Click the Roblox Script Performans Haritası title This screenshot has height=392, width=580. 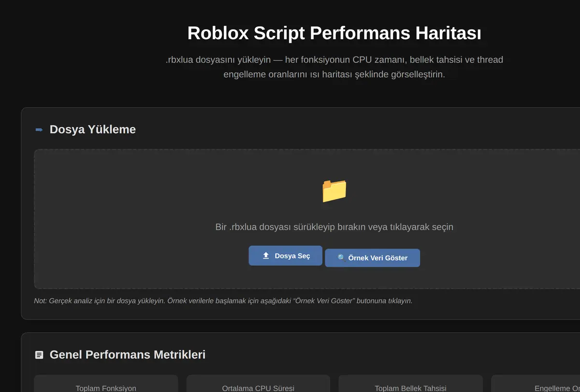tap(334, 33)
